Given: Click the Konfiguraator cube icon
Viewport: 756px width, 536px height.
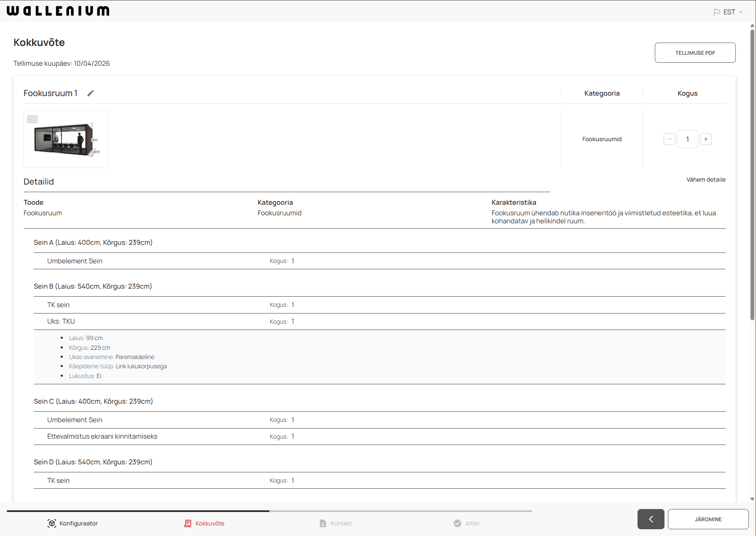Looking at the screenshot, I should [x=52, y=523].
